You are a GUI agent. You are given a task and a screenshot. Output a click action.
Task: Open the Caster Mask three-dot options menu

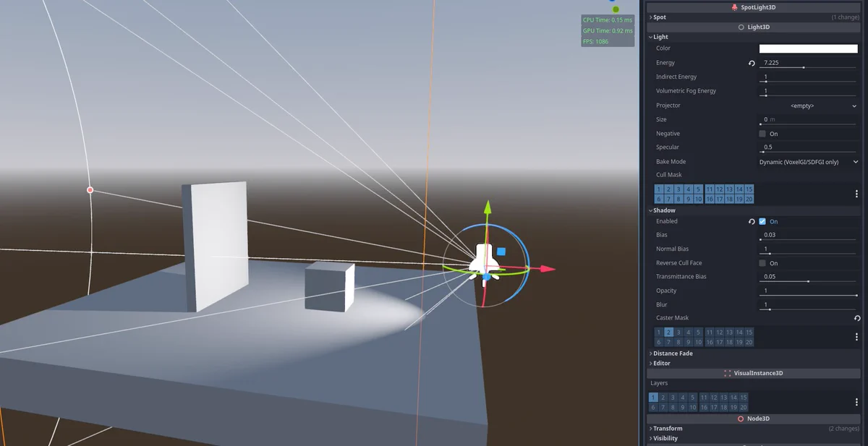pyautogui.click(x=857, y=337)
